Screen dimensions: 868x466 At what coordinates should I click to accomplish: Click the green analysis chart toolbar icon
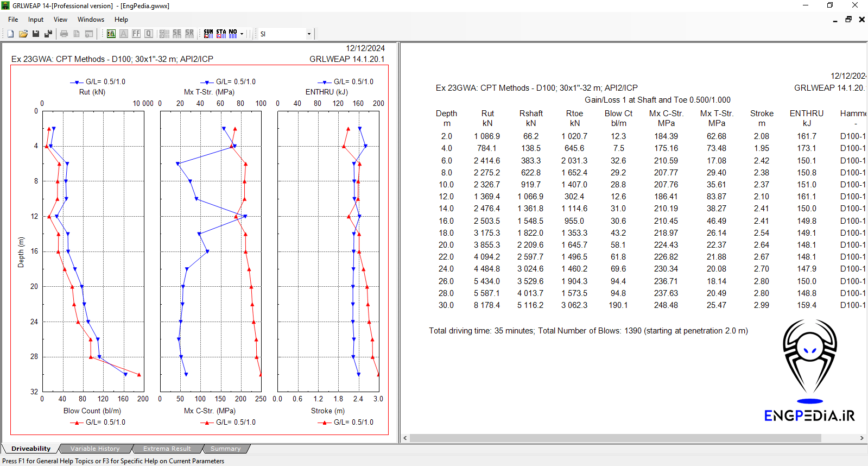(x=111, y=34)
